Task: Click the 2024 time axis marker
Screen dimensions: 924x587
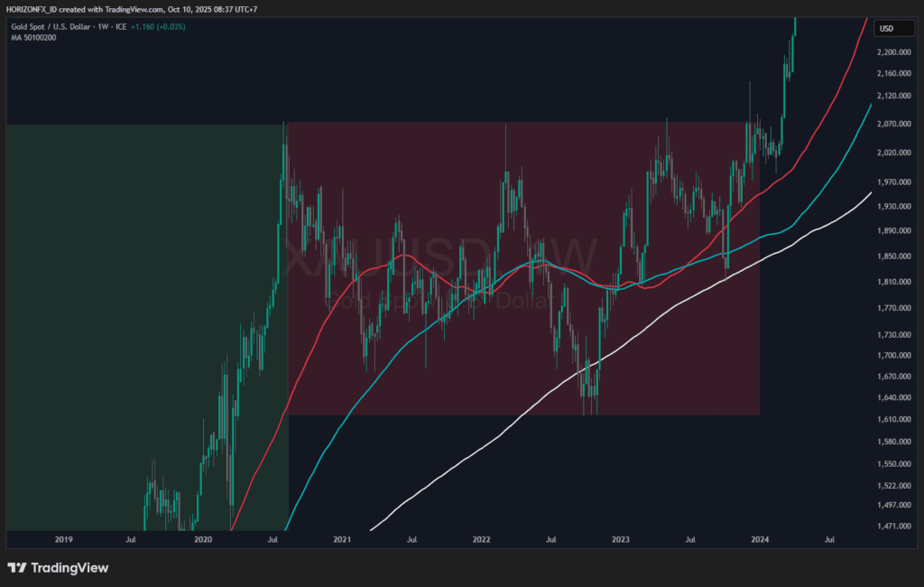Action: [x=759, y=539]
